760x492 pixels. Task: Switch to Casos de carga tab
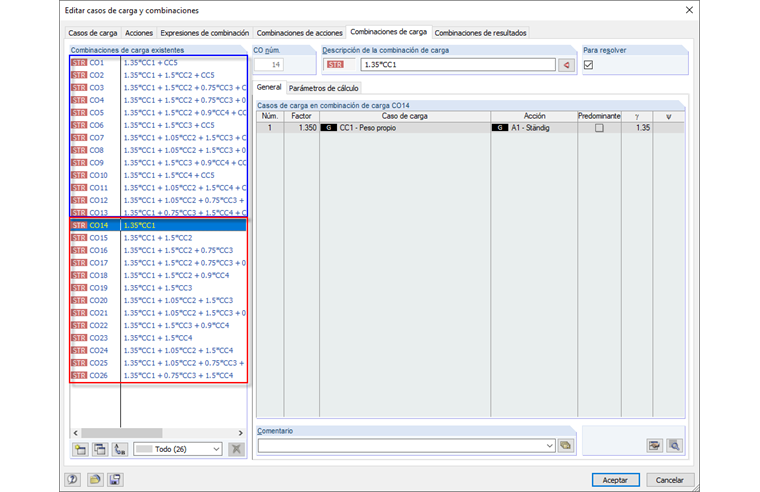pos(93,33)
